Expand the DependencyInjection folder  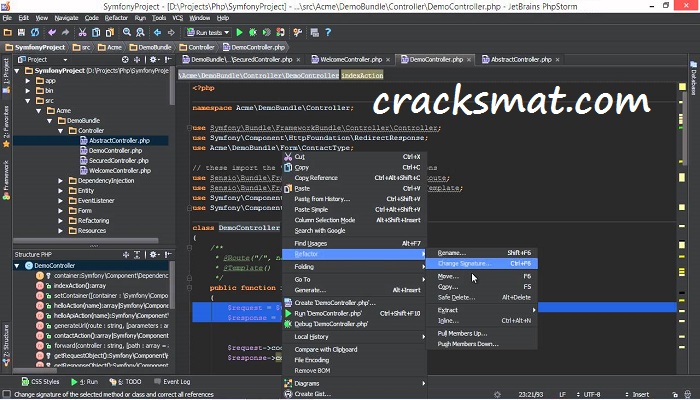61,181
